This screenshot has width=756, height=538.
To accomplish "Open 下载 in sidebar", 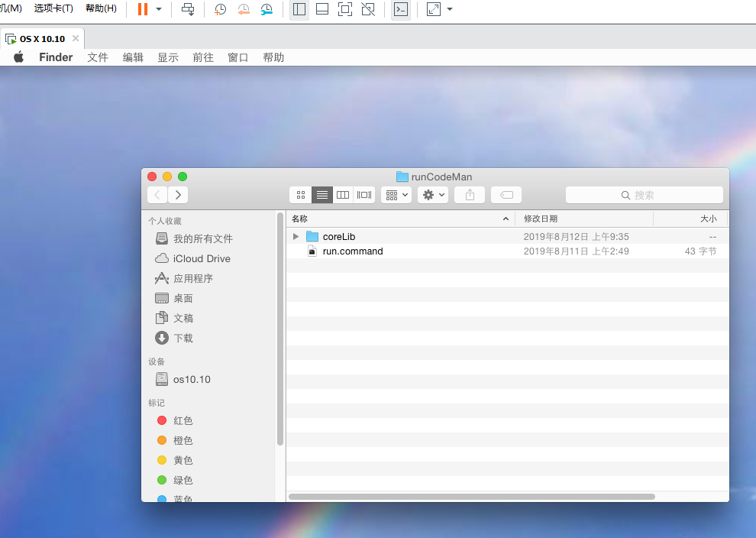I will [174, 338].
